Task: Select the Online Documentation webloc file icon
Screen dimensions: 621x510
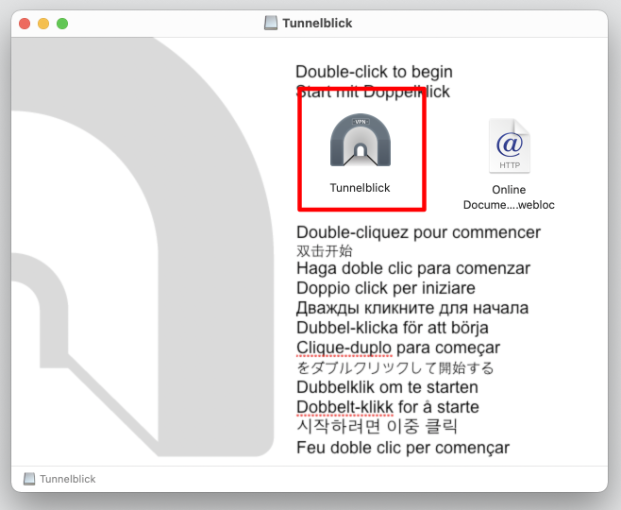Action: 509,146
